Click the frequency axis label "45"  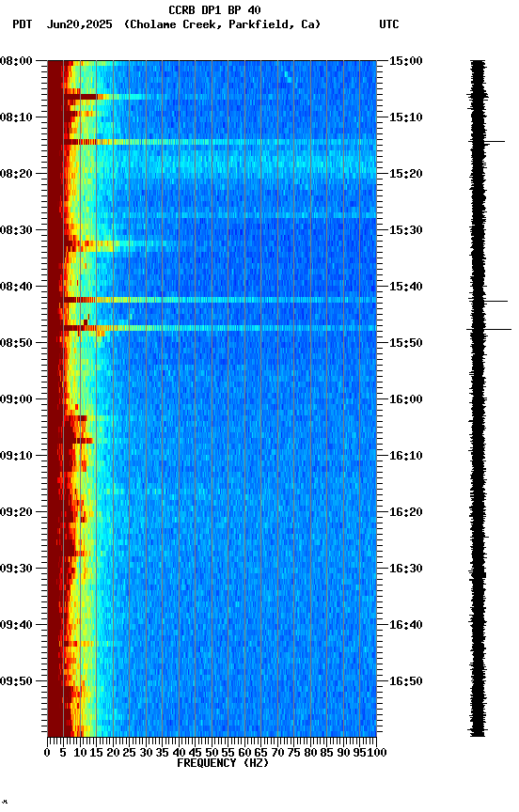pos(196,753)
